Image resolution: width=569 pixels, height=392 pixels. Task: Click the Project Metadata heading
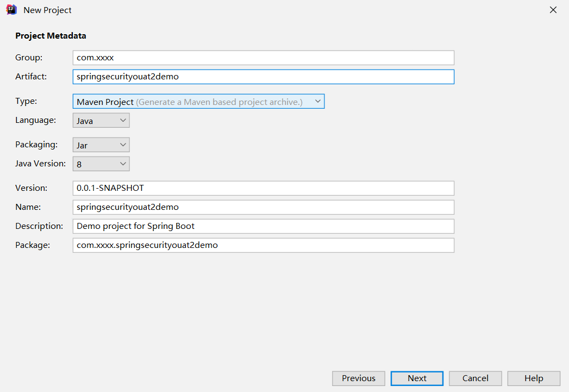[51, 36]
